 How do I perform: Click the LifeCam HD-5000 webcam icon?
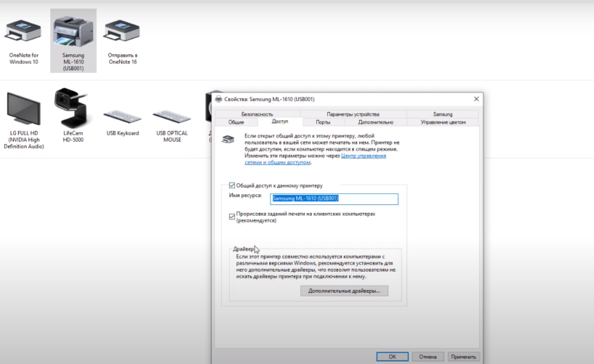point(73,107)
